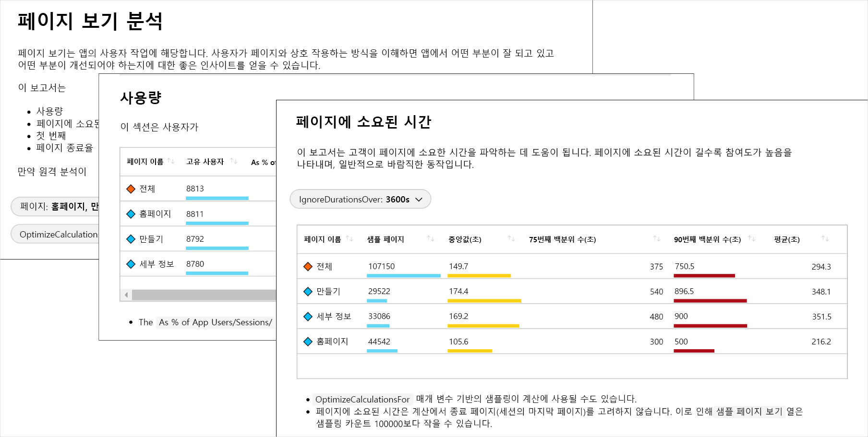Click the 첫 번째 bullet item
The image size is (868, 437).
51,136
